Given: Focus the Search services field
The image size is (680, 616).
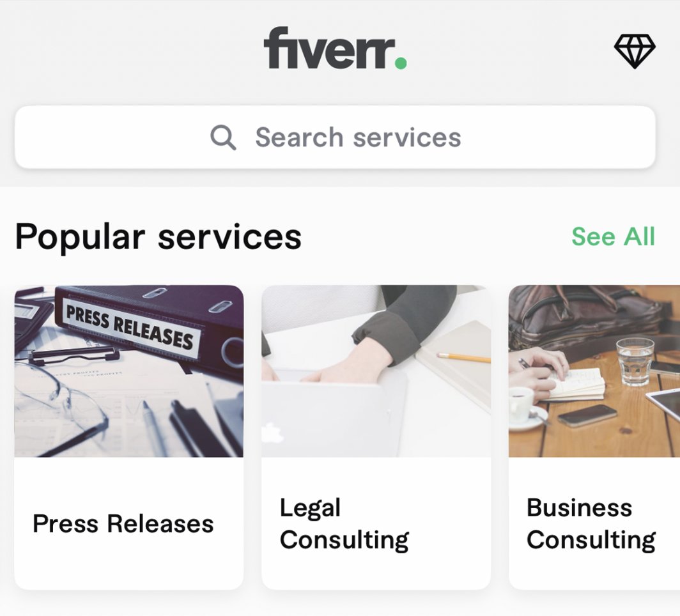Looking at the screenshot, I should tap(335, 137).
